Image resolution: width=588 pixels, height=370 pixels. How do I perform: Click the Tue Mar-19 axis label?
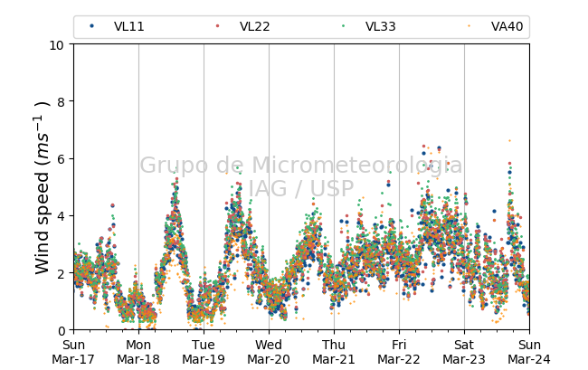click(x=204, y=352)
